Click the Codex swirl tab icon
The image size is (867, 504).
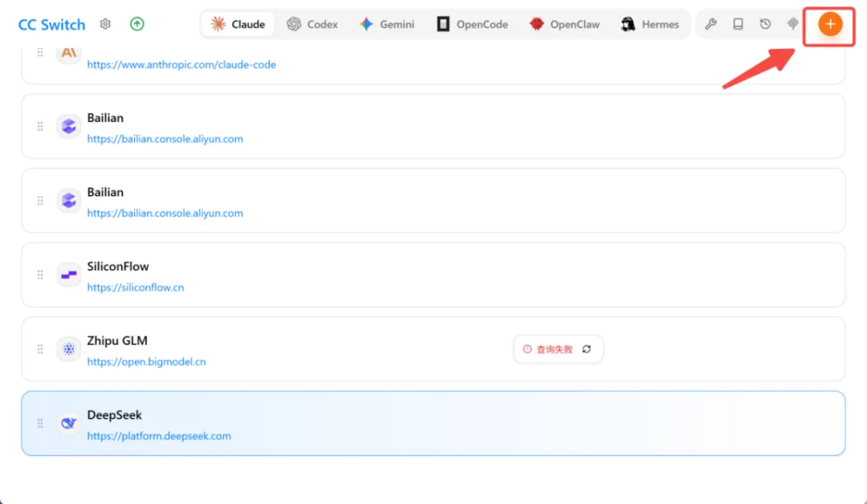294,24
